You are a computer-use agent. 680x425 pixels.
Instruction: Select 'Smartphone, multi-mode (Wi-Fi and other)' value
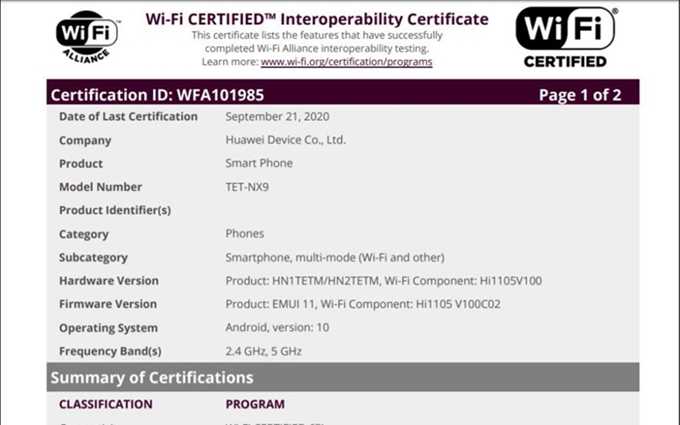pos(335,258)
